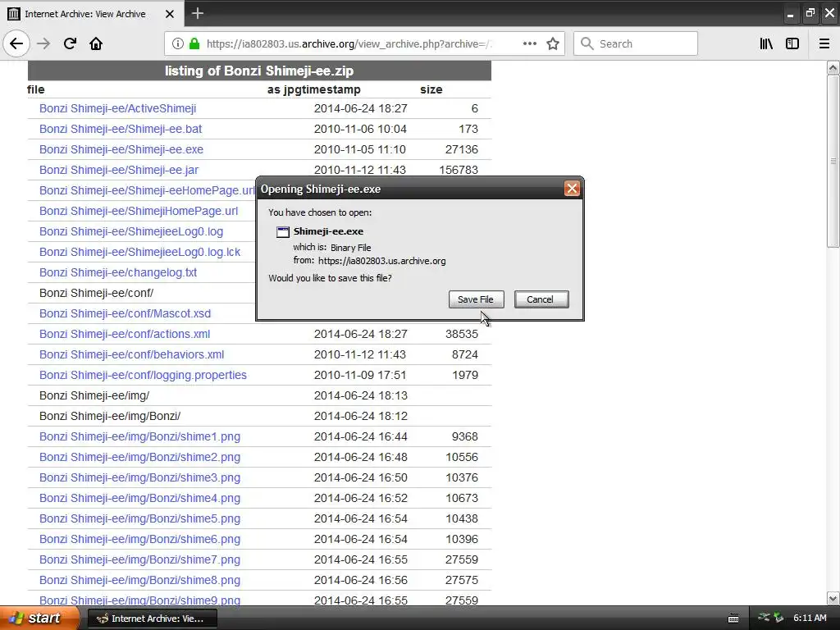Open img/Bonzi/shime8.png link
This screenshot has width=840, height=630.
(139, 580)
